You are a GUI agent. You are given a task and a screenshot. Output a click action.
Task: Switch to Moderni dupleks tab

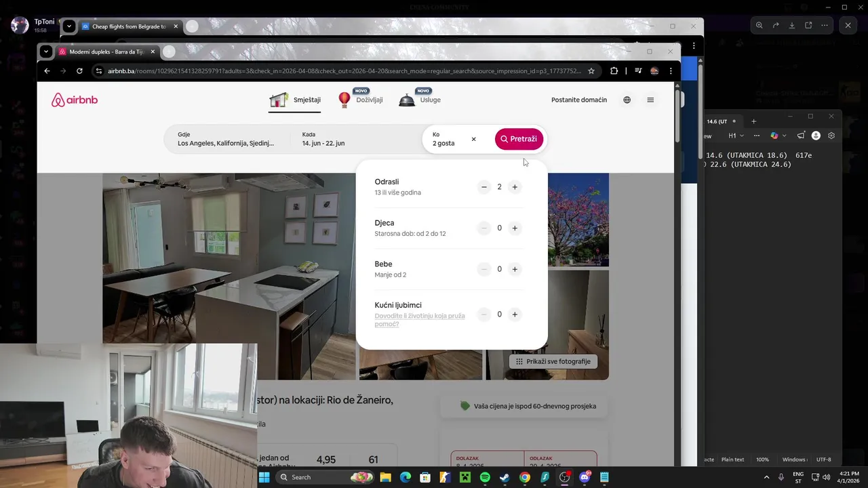click(107, 52)
